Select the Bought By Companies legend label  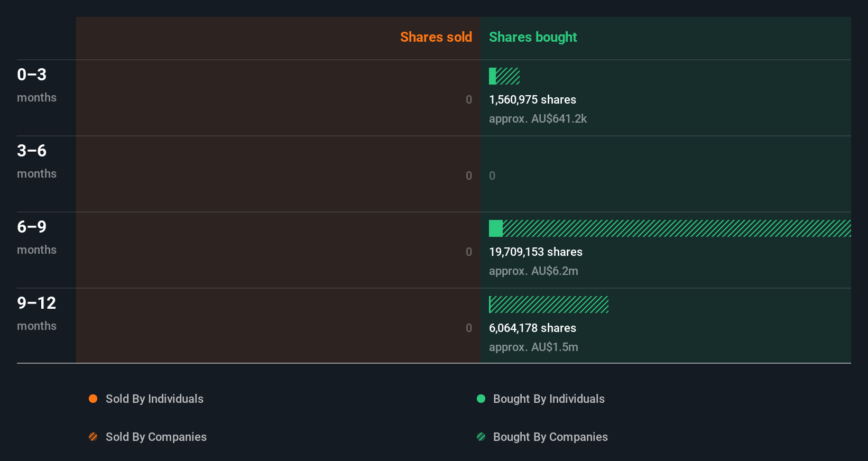550,437
